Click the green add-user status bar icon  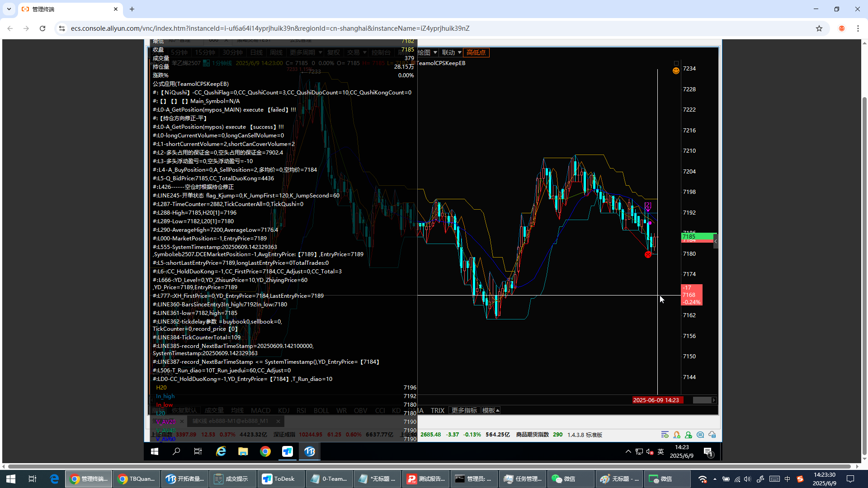point(689,435)
